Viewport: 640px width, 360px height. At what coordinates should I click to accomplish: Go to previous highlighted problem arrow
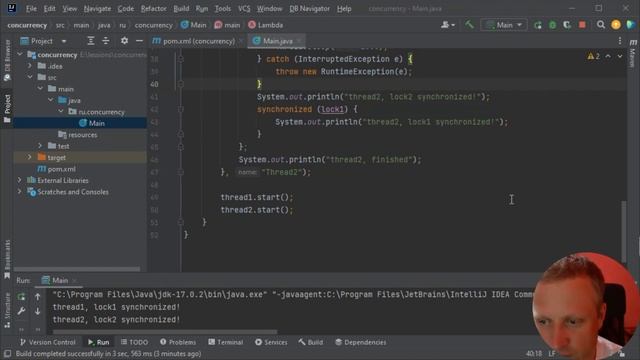coord(608,56)
